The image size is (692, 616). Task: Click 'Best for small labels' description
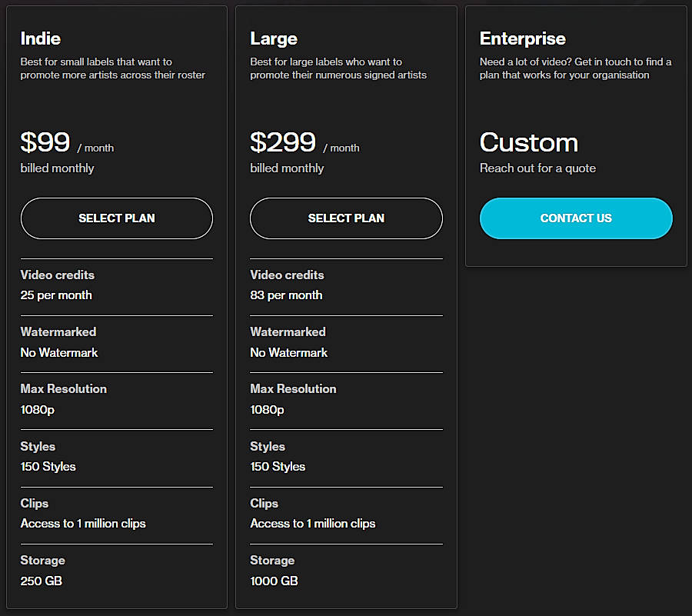click(112, 68)
